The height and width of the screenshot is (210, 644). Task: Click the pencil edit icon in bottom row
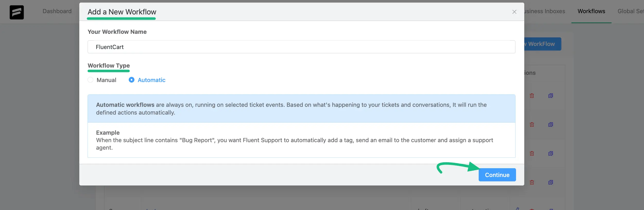point(517,208)
